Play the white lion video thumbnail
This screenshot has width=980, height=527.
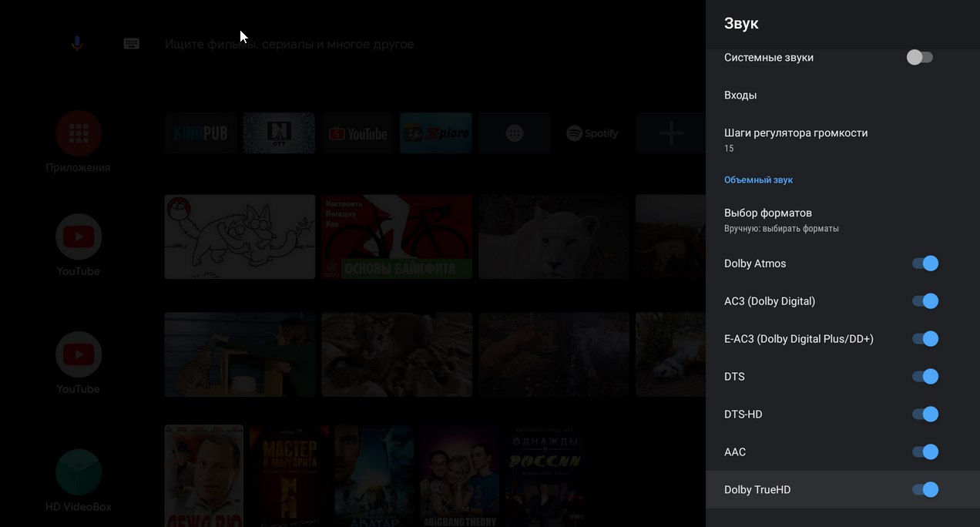click(554, 237)
